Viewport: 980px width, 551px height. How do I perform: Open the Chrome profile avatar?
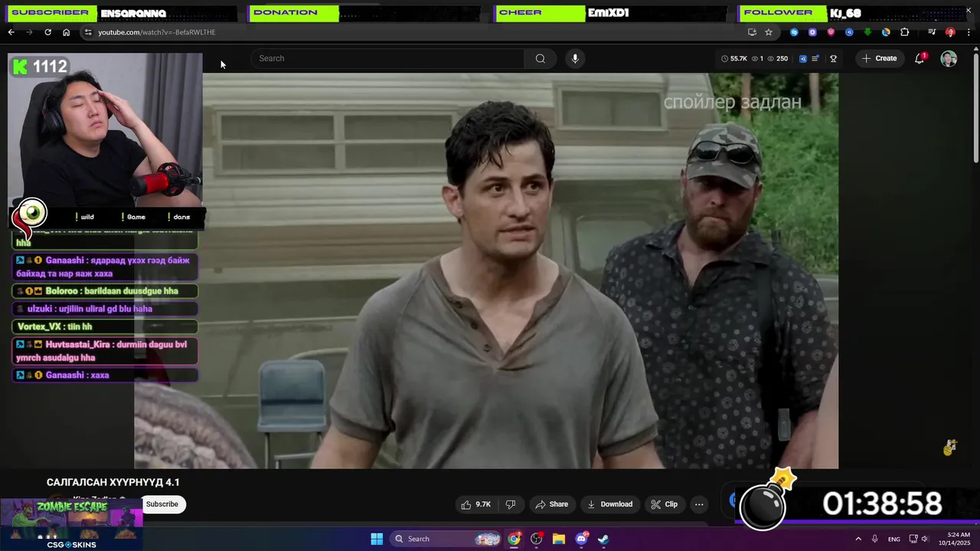point(950,32)
